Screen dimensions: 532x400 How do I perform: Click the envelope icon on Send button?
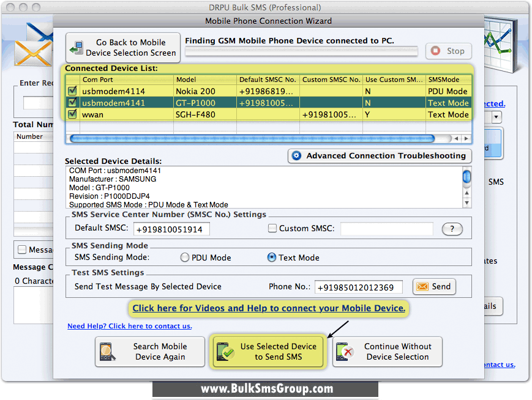422,286
